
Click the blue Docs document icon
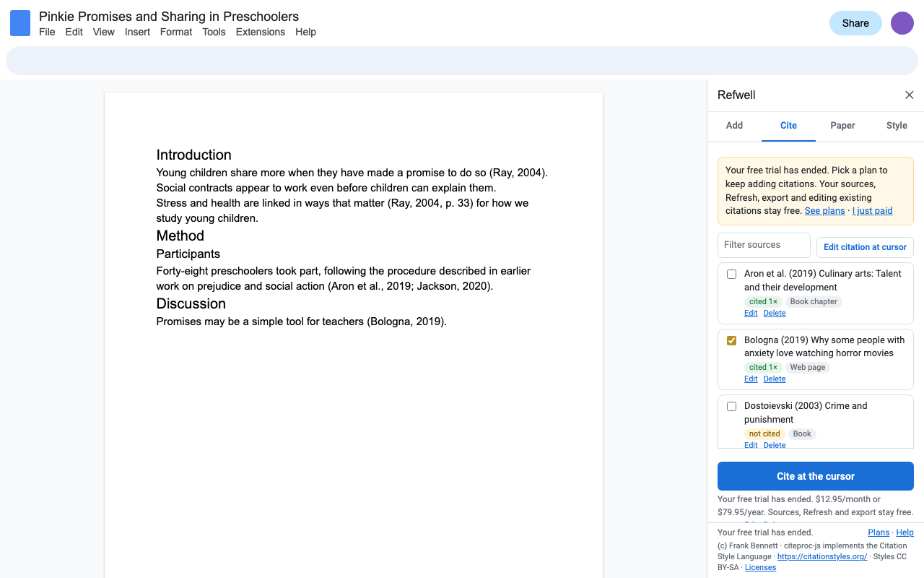(x=20, y=23)
